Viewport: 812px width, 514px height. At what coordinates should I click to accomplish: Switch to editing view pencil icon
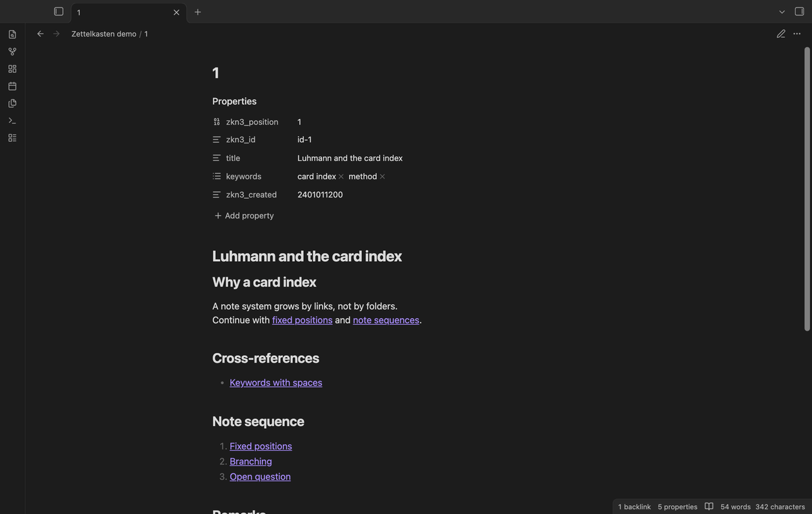click(781, 34)
